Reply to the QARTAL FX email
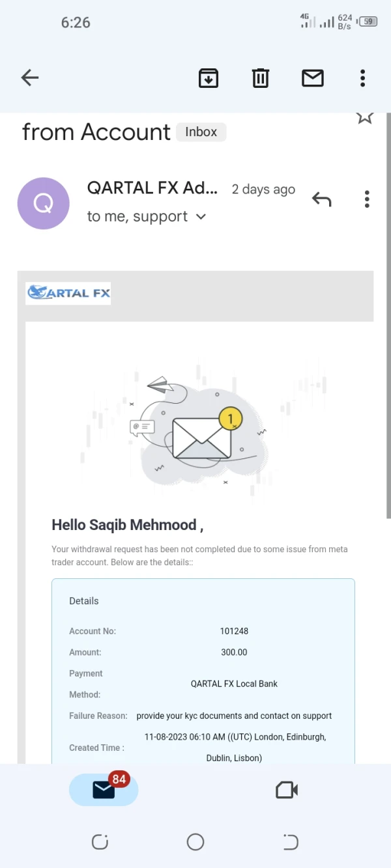This screenshot has width=391, height=868. tap(321, 199)
